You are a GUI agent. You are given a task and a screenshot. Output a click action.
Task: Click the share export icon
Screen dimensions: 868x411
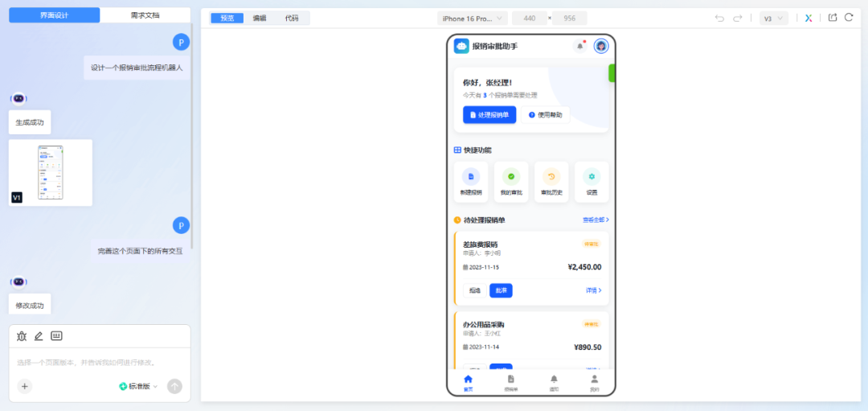pos(832,18)
